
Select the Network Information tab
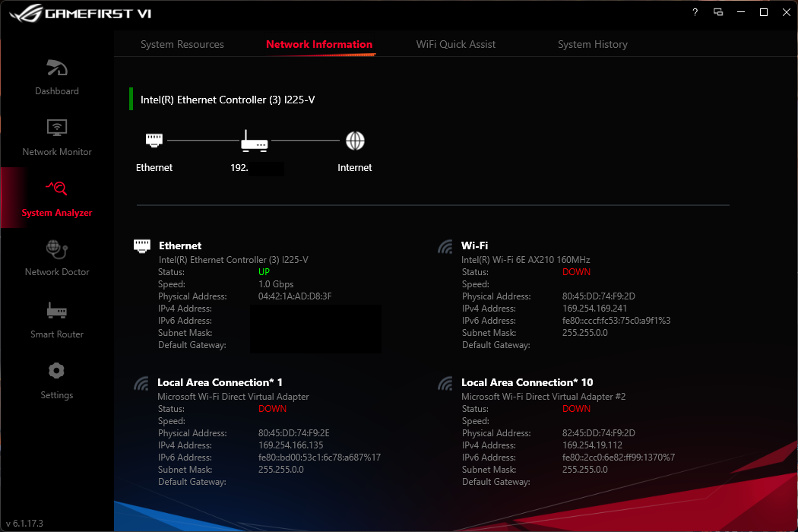click(x=319, y=44)
